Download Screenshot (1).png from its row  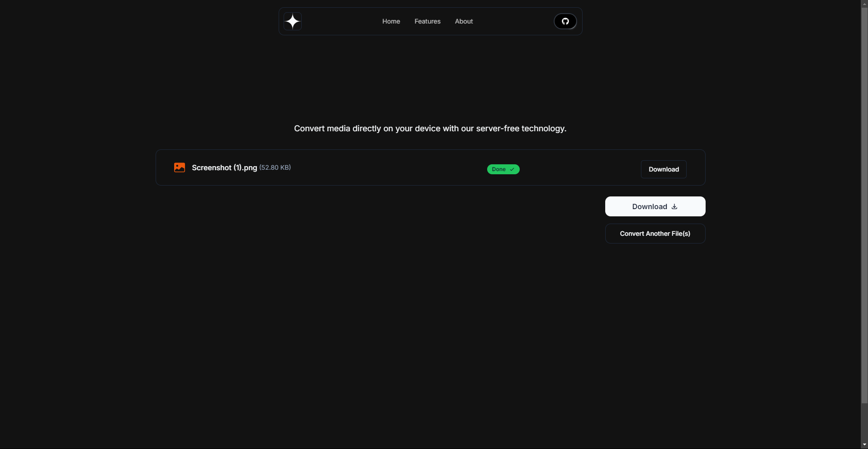[664, 169]
